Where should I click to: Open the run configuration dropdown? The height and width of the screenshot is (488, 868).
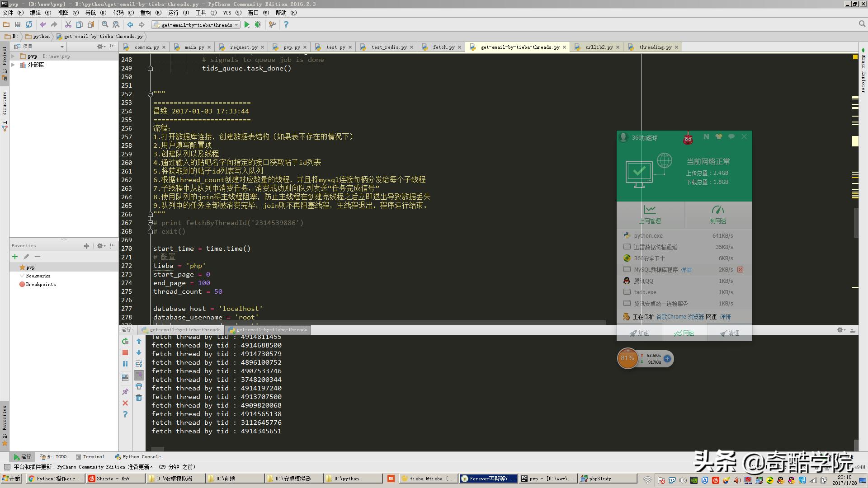coord(236,25)
